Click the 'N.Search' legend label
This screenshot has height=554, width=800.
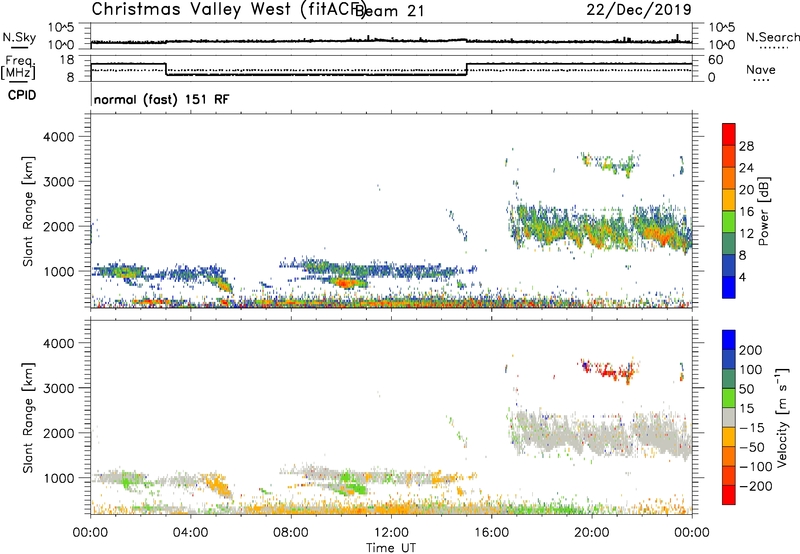tap(772, 37)
